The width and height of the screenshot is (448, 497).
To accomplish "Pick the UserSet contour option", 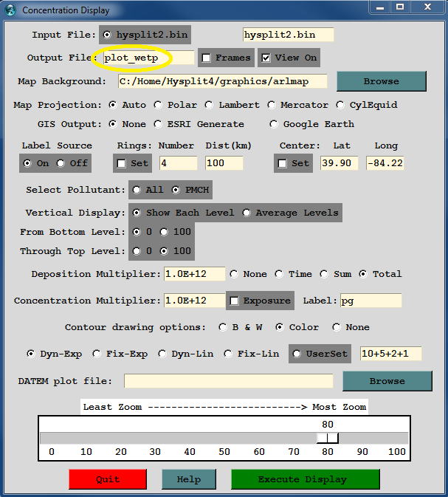I will (x=297, y=354).
